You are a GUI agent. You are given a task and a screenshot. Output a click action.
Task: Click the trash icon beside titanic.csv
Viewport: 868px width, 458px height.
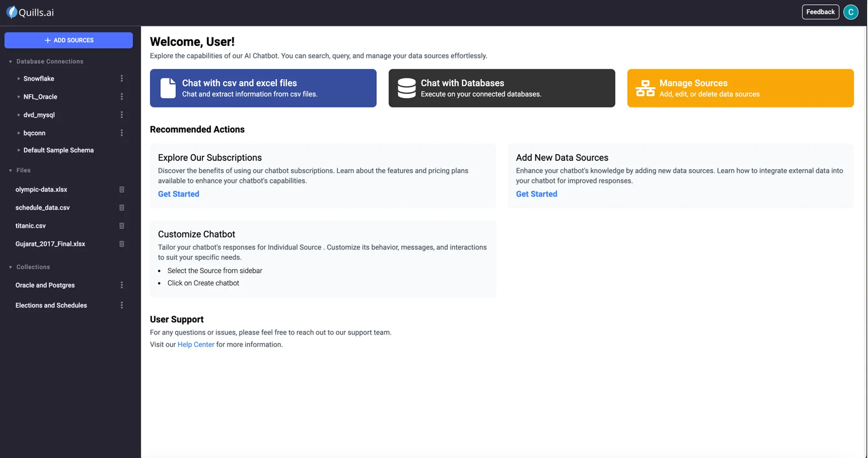click(122, 226)
